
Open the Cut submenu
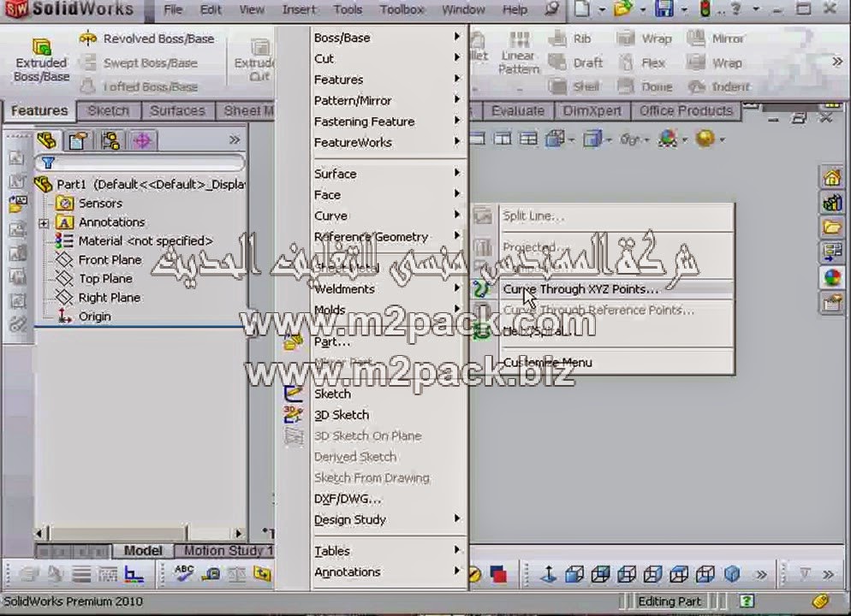[388, 58]
